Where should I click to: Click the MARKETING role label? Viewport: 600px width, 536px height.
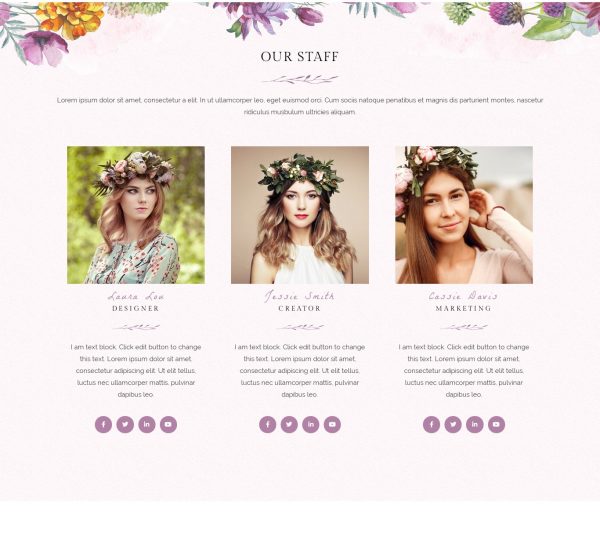point(463,308)
